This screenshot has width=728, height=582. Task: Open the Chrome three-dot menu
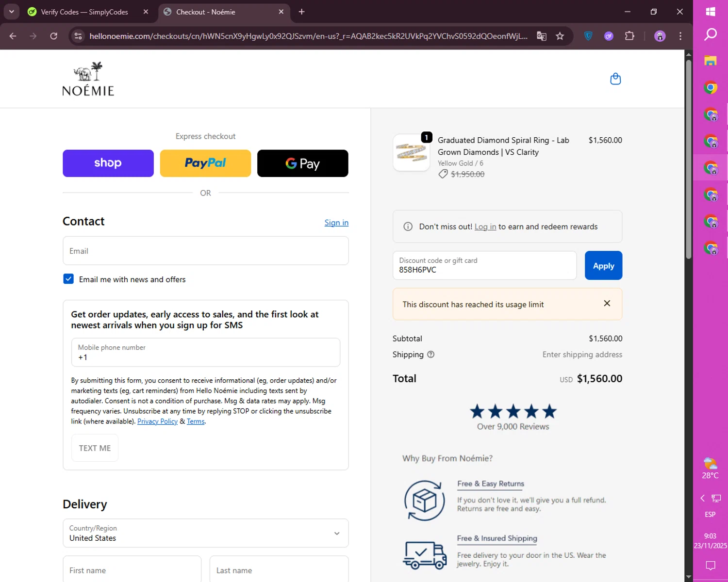click(680, 36)
